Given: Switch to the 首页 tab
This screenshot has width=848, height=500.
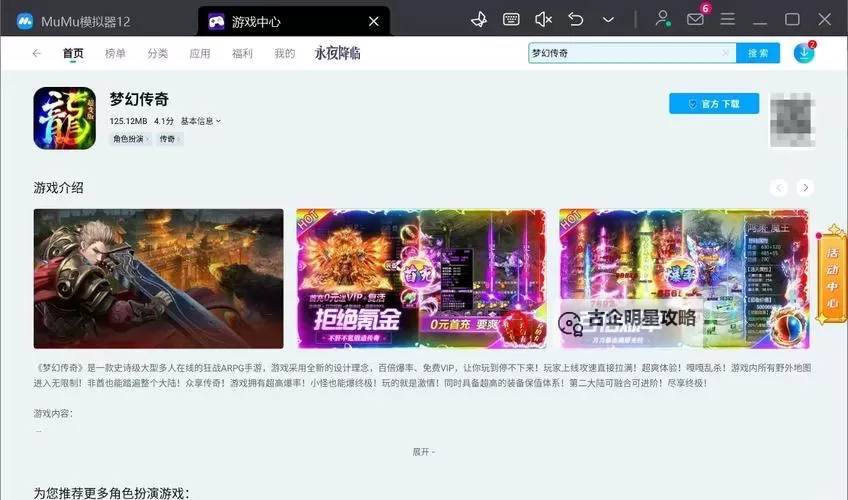Looking at the screenshot, I should point(73,53).
